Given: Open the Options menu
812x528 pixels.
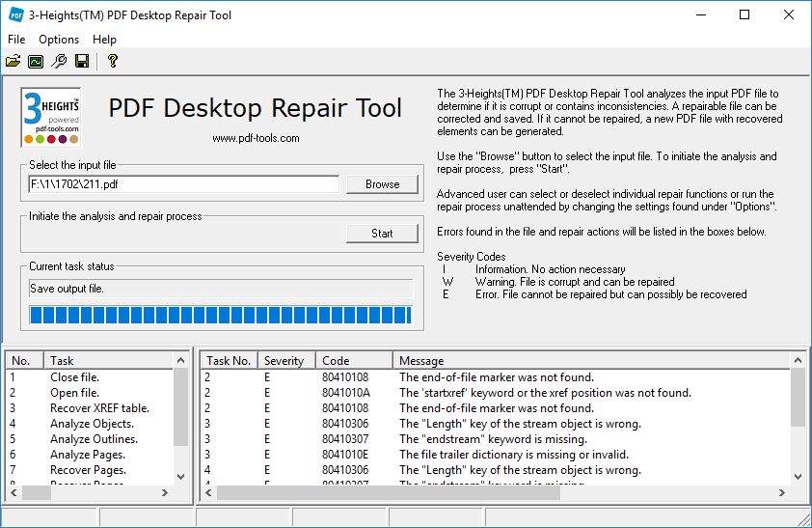Looking at the screenshot, I should click(x=59, y=40).
